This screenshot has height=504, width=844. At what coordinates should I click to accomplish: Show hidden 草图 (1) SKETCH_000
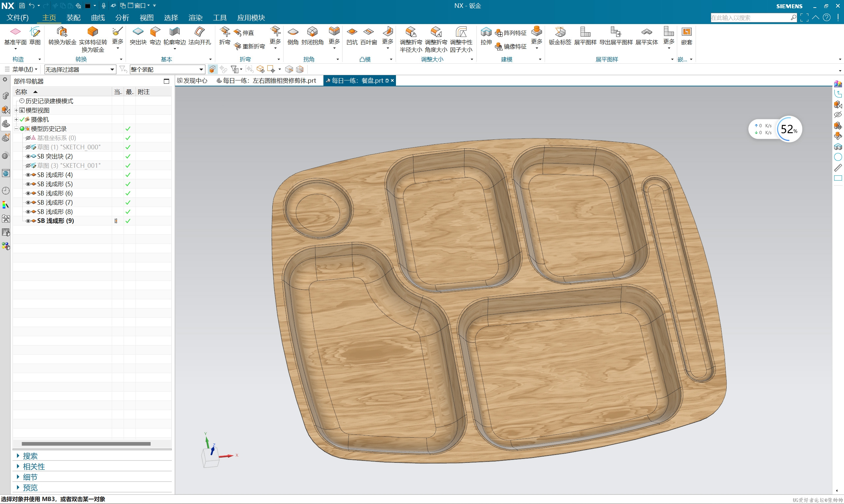coord(28,147)
